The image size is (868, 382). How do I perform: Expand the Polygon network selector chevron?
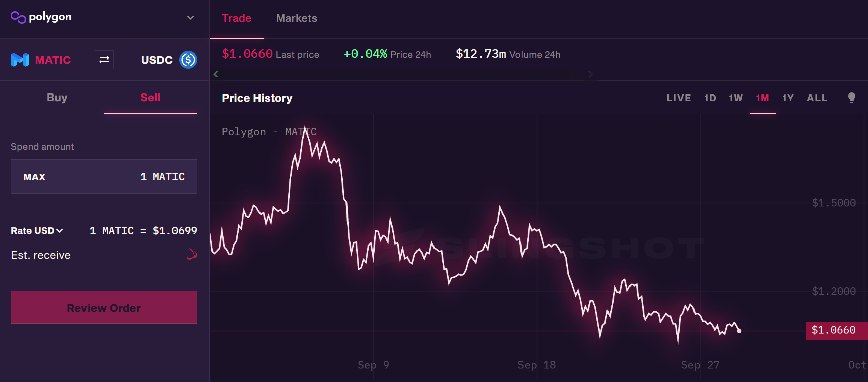coord(190,18)
